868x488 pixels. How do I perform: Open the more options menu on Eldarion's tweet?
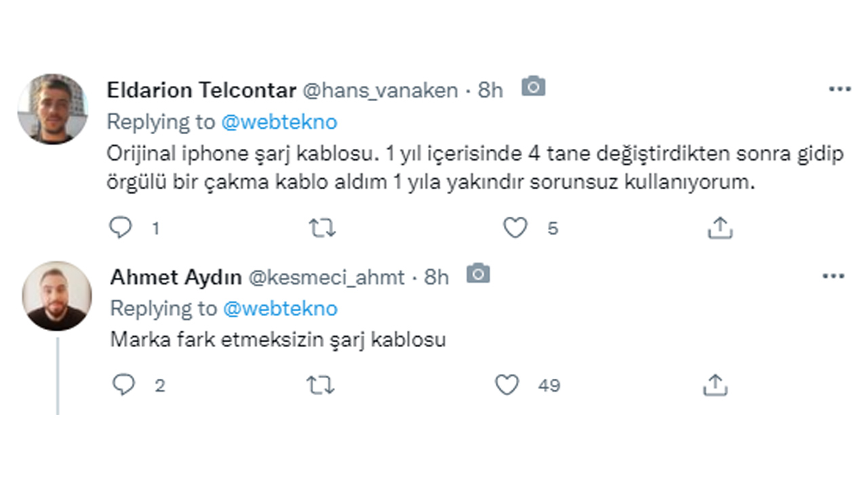click(840, 88)
